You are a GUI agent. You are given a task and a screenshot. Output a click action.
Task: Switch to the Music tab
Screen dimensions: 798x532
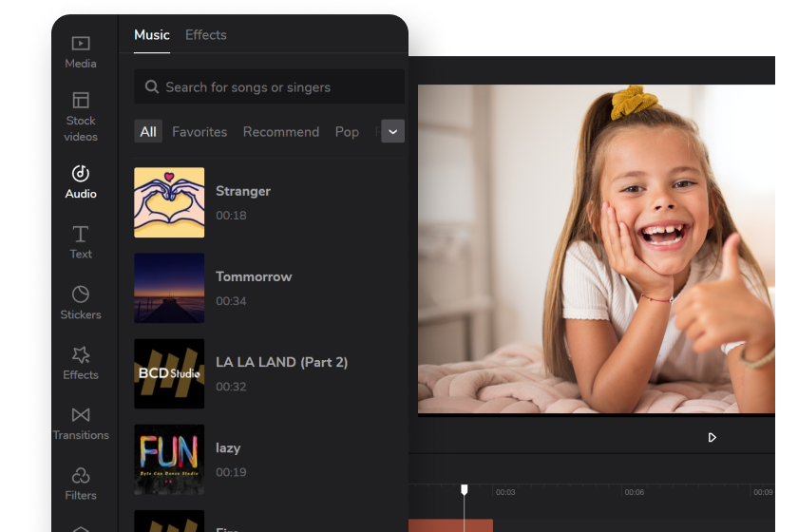point(152,34)
